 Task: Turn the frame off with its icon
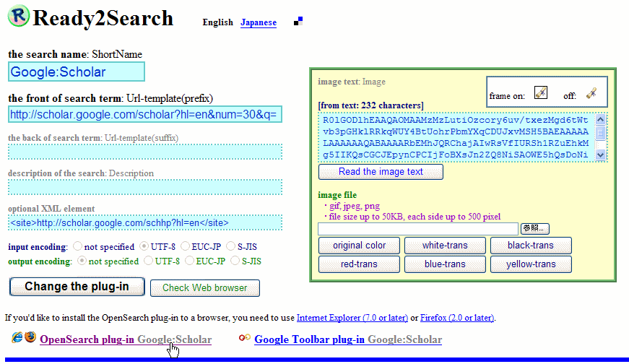click(x=591, y=92)
